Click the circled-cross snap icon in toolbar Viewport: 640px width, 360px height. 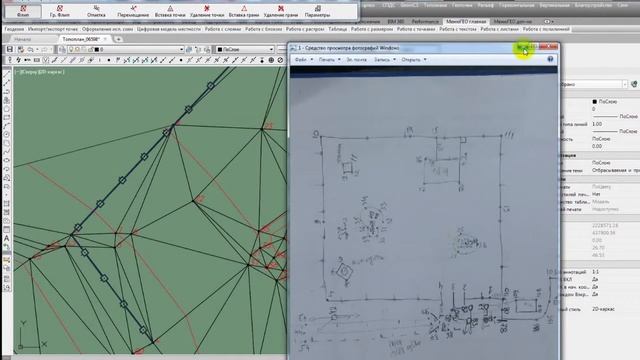[x=271, y=60]
